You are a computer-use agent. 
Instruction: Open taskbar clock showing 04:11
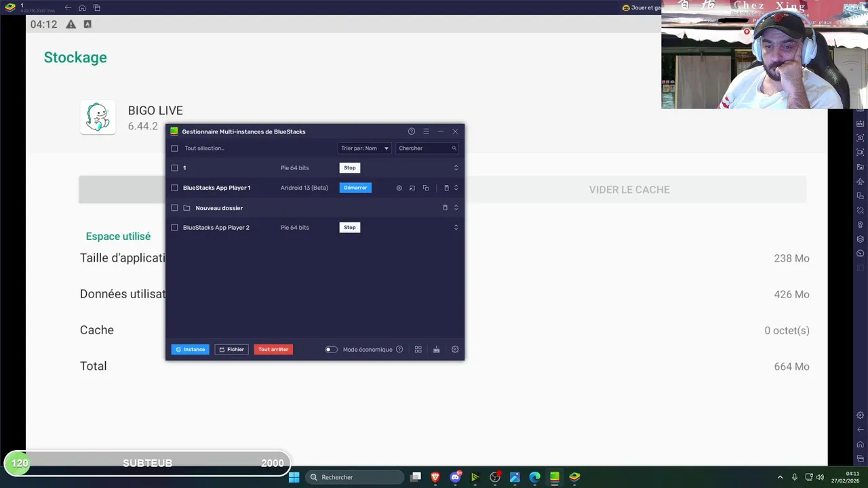[x=846, y=477]
